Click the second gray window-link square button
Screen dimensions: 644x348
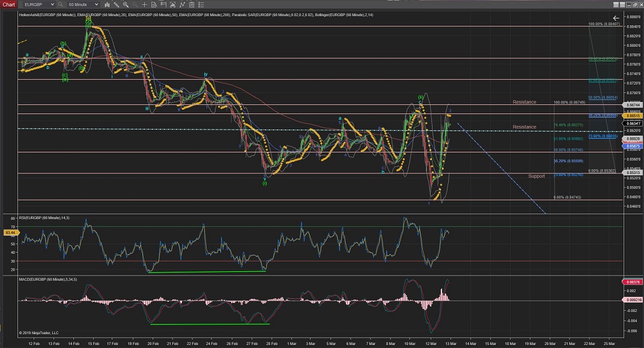[x=622, y=5]
